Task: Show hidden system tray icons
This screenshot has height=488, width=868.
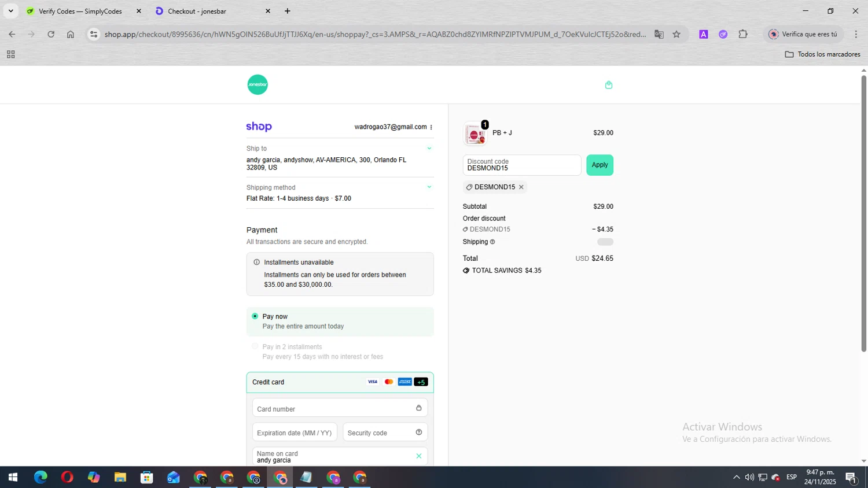Action: point(736,478)
